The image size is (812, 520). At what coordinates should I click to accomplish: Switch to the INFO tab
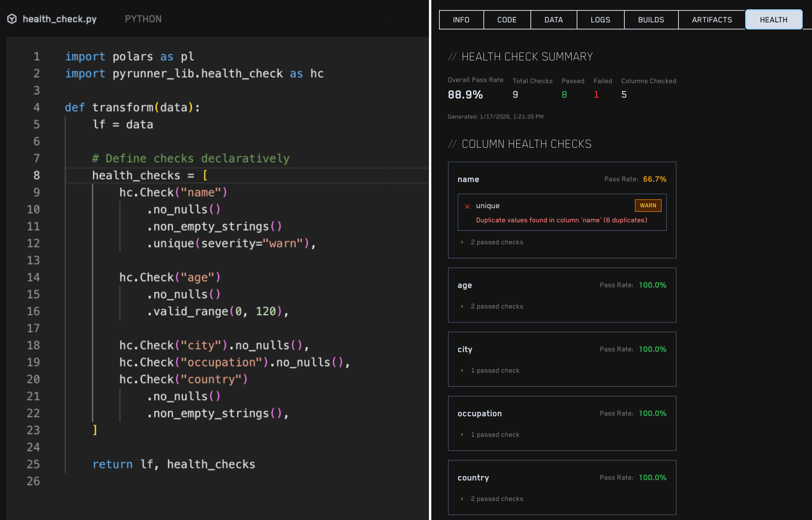[461, 20]
